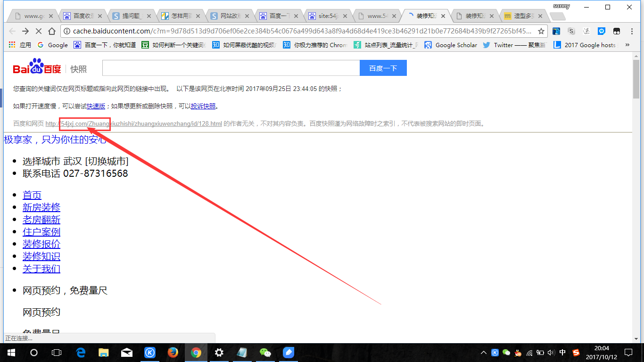Click the Baidu 百度 logo
This screenshot has height=362, width=644.
[36, 67]
